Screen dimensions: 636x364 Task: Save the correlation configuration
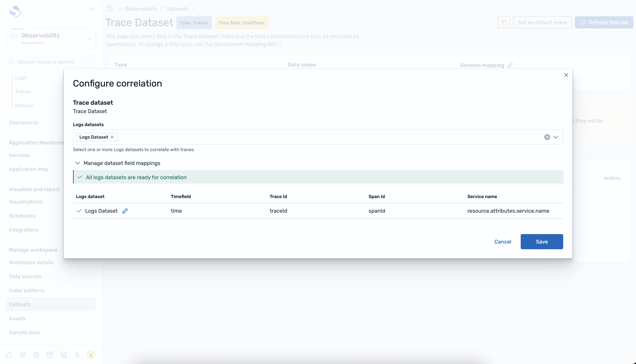click(542, 241)
